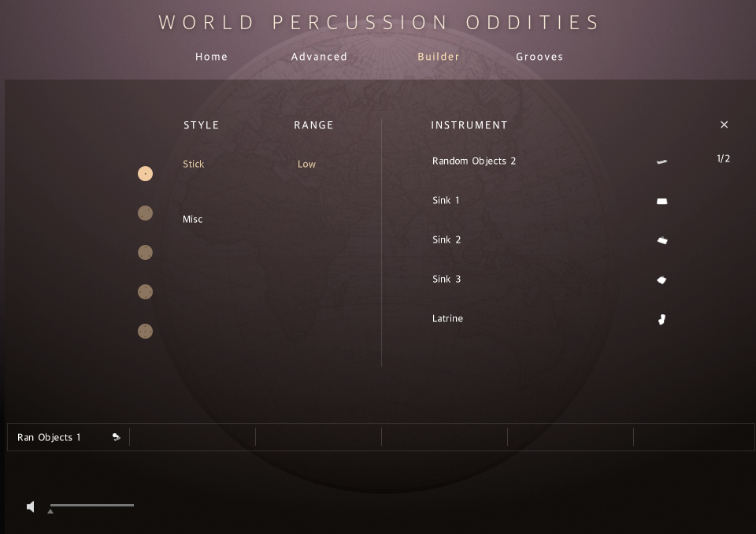The width and height of the screenshot is (756, 534).
Task: Click the Random Objects 2 instrument icon
Action: click(661, 161)
